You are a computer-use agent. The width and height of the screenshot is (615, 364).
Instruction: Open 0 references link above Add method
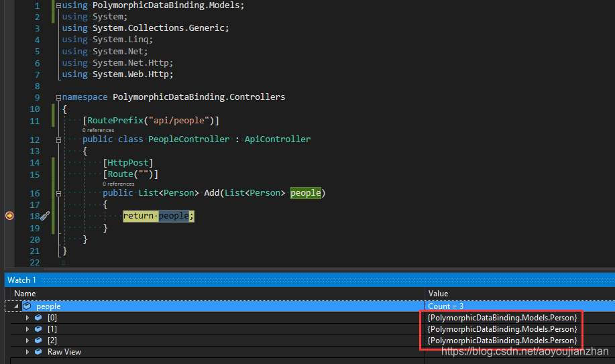pos(119,184)
